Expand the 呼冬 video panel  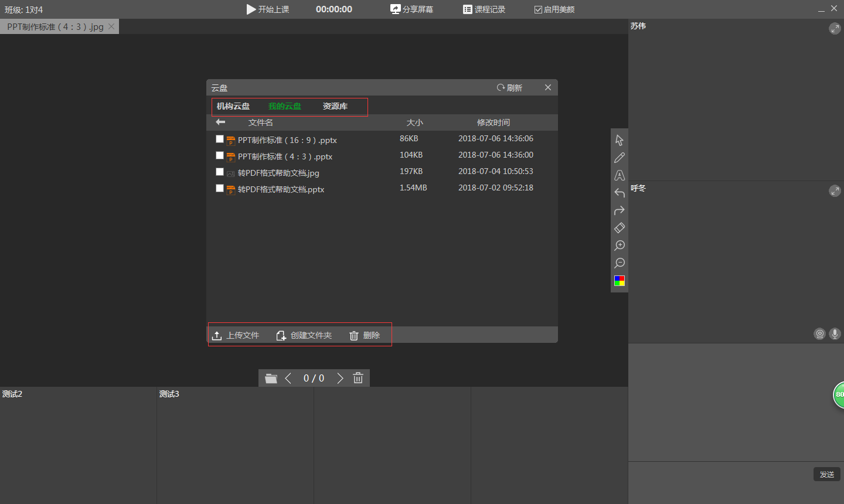[835, 191]
